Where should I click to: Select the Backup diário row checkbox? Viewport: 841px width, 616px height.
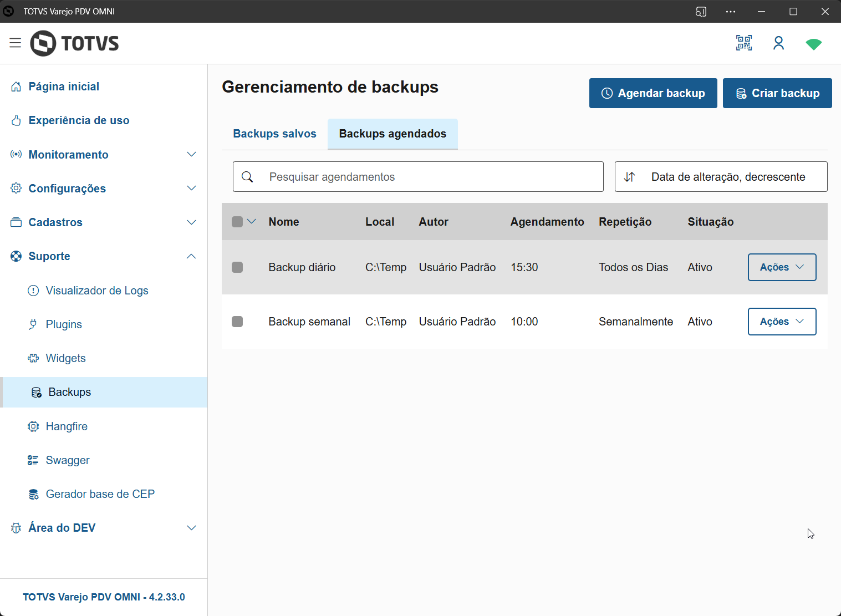point(237,267)
